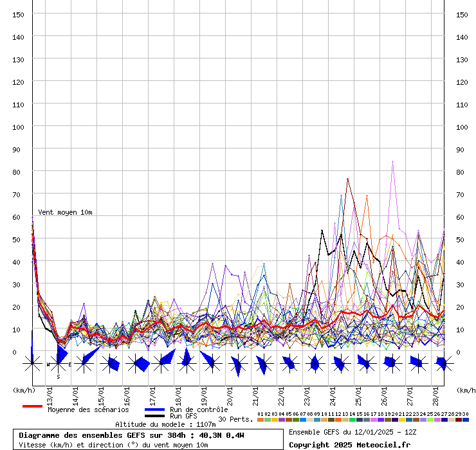Click the 28/01 date label on the x-axis

click(x=435, y=392)
